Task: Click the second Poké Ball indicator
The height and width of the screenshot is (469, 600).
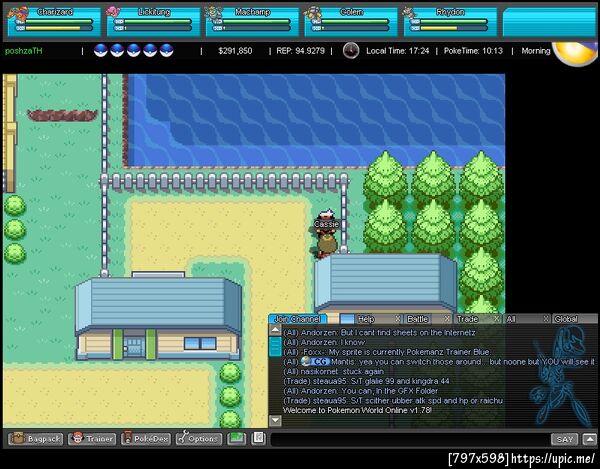Action: 117,50
